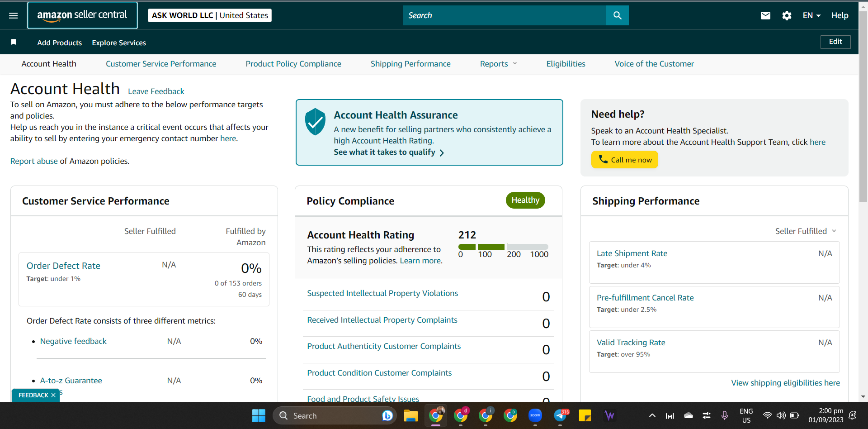Click the microphone tray icon
The width and height of the screenshot is (868, 429).
[725, 415]
